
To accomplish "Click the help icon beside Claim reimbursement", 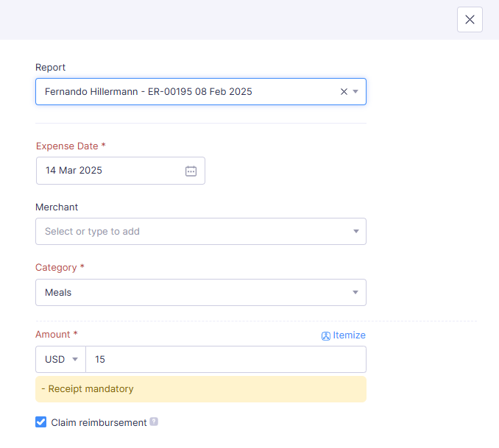I will pyautogui.click(x=154, y=422).
